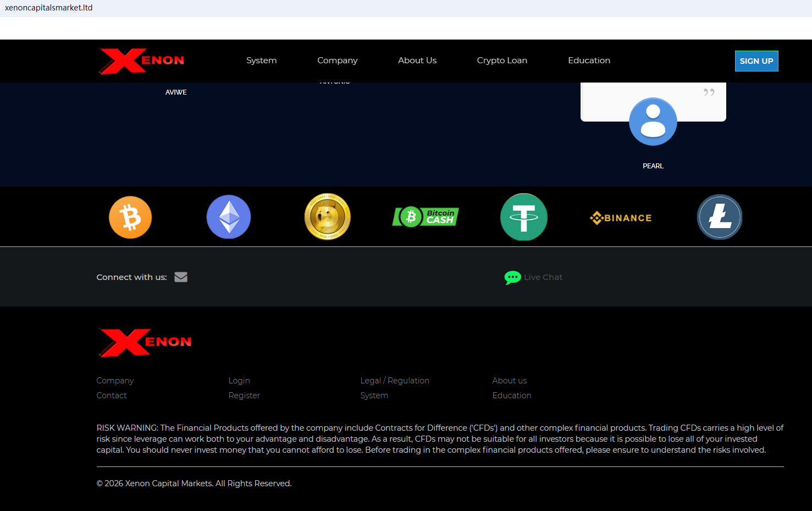Open the Company menu in the navbar
Screen dimensions: 812x511
tap(338, 61)
